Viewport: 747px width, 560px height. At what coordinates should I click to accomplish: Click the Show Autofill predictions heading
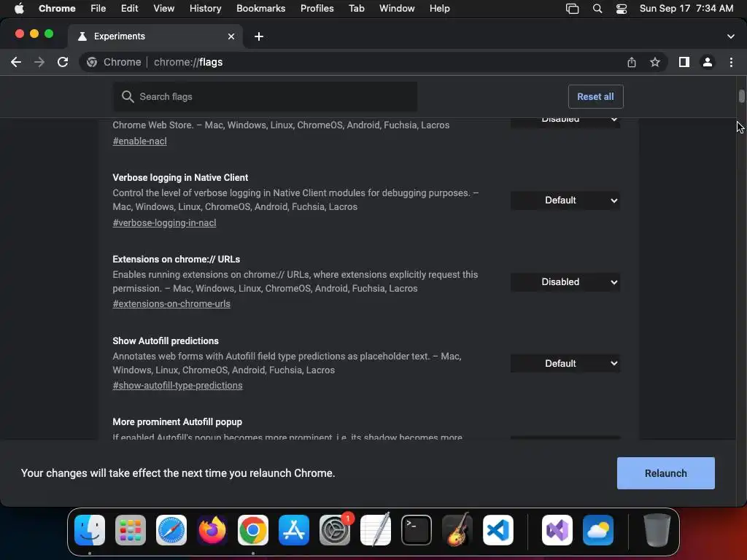[x=166, y=341]
